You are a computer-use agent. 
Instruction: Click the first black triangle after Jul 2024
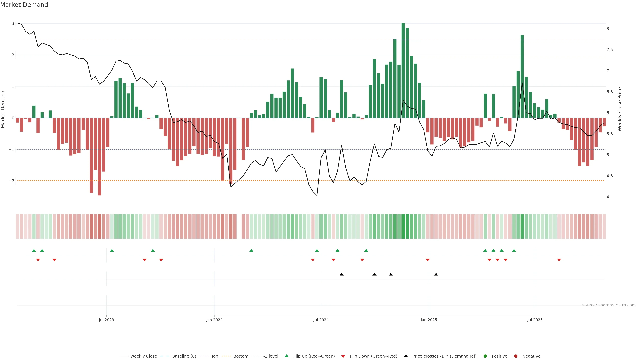[341, 274]
